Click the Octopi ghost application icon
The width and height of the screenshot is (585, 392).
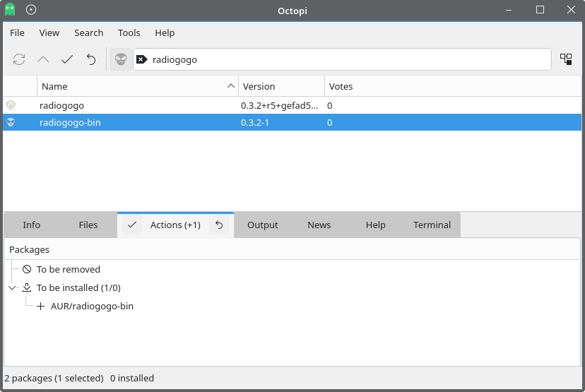pyautogui.click(x=10, y=9)
